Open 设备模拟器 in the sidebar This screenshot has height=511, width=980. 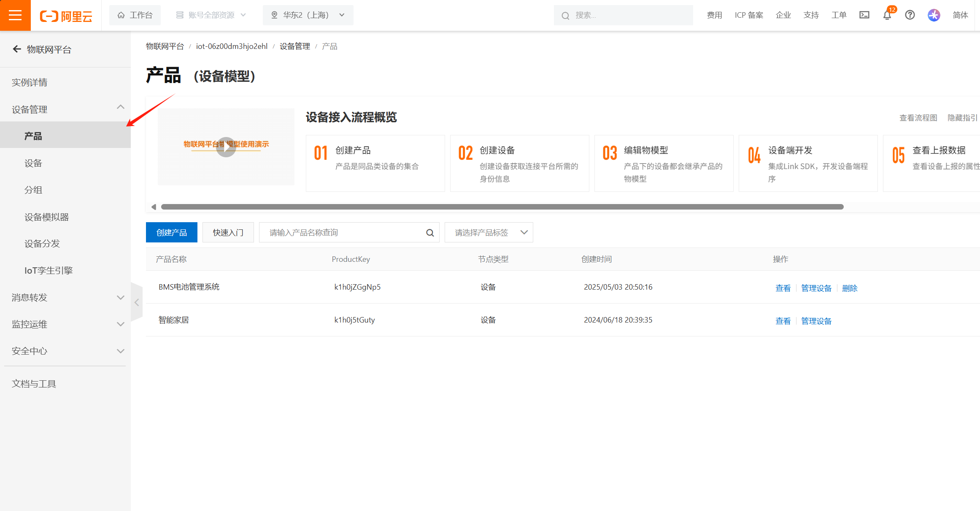point(46,217)
